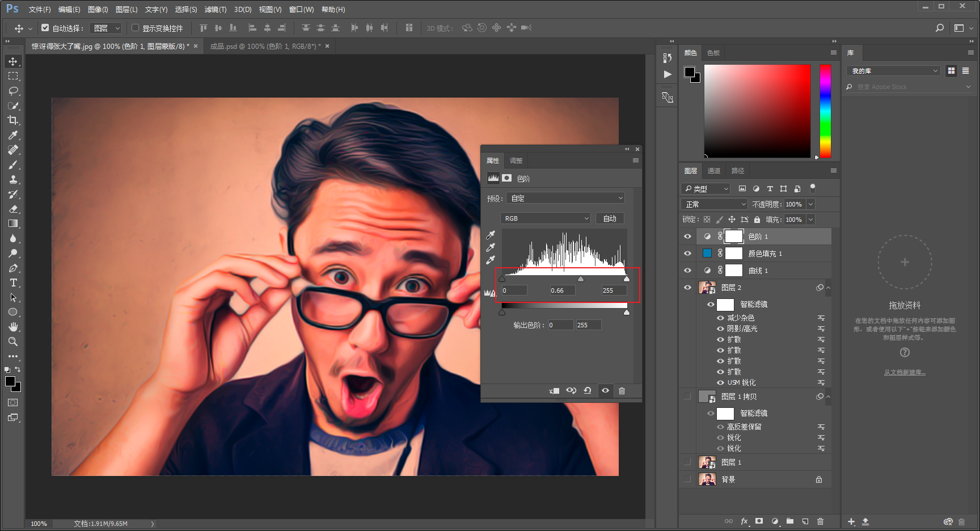
Task: Click the white point eyedropper in Levels
Action: click(x=491, y=260)
